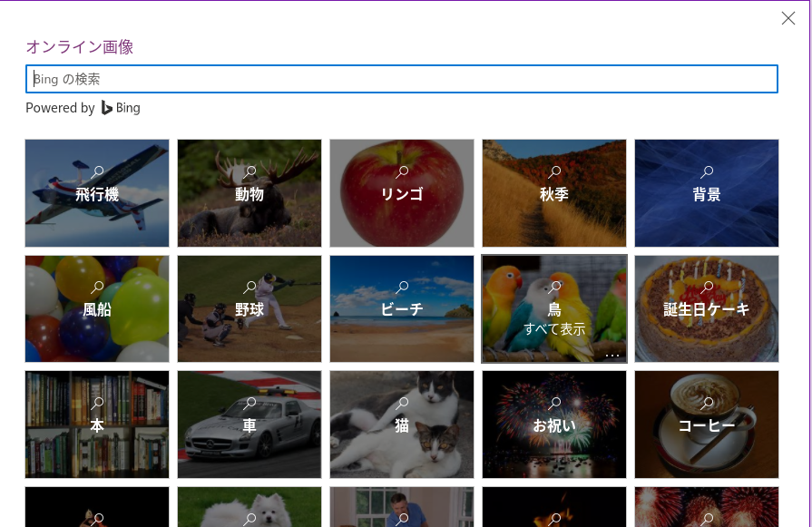
Task: Open the 本 books category thumbnail
Action: [97, 425]
